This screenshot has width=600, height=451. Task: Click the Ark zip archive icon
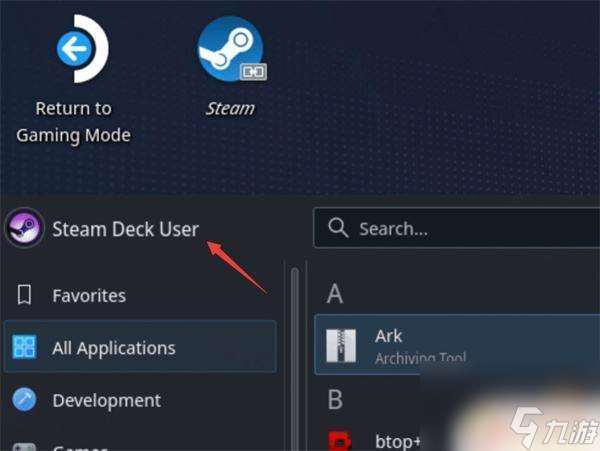tap(341, 345)
